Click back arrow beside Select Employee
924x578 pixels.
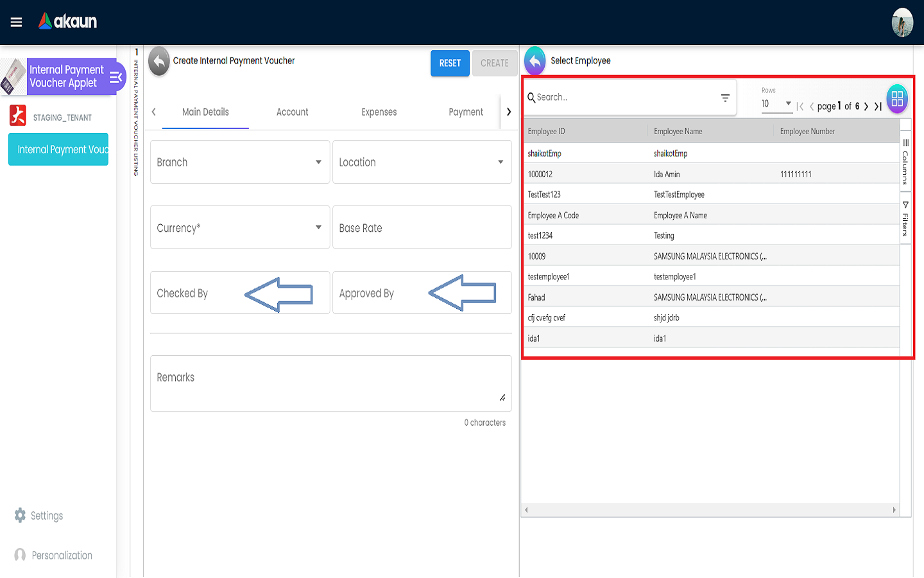[535, 62]
